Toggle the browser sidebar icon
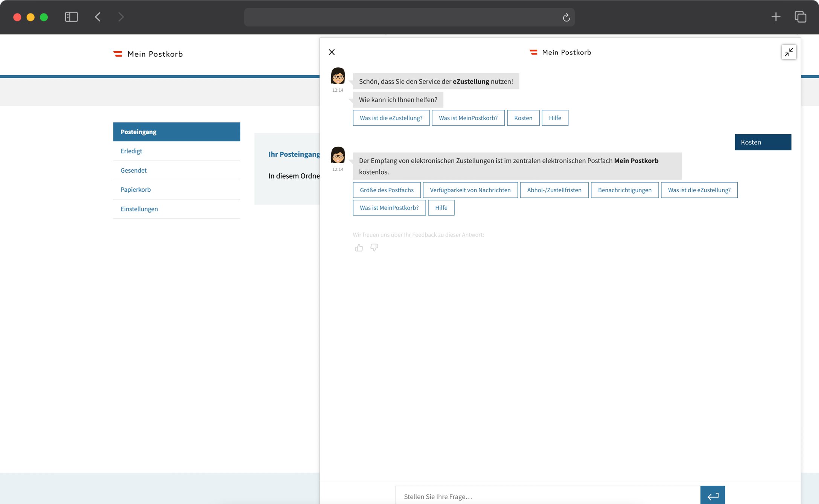The width and height of the screenshot is (819, 504). 71,17
